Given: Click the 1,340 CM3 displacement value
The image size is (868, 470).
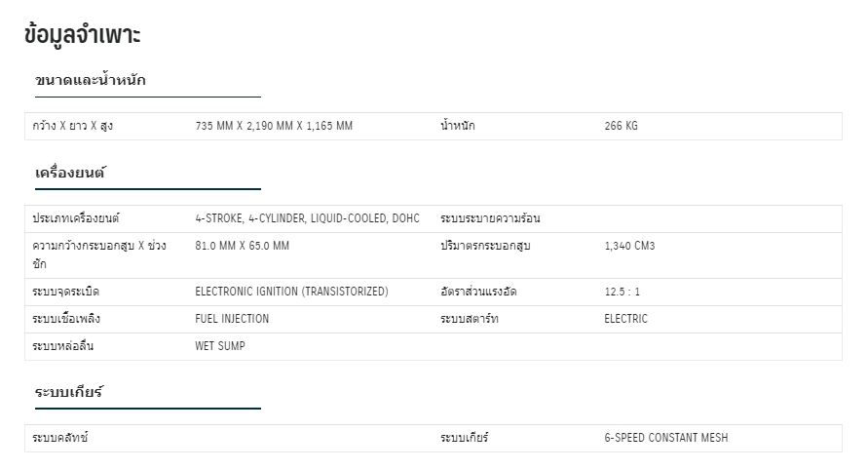Looking at the screenshot, I should tap(629, 246).
